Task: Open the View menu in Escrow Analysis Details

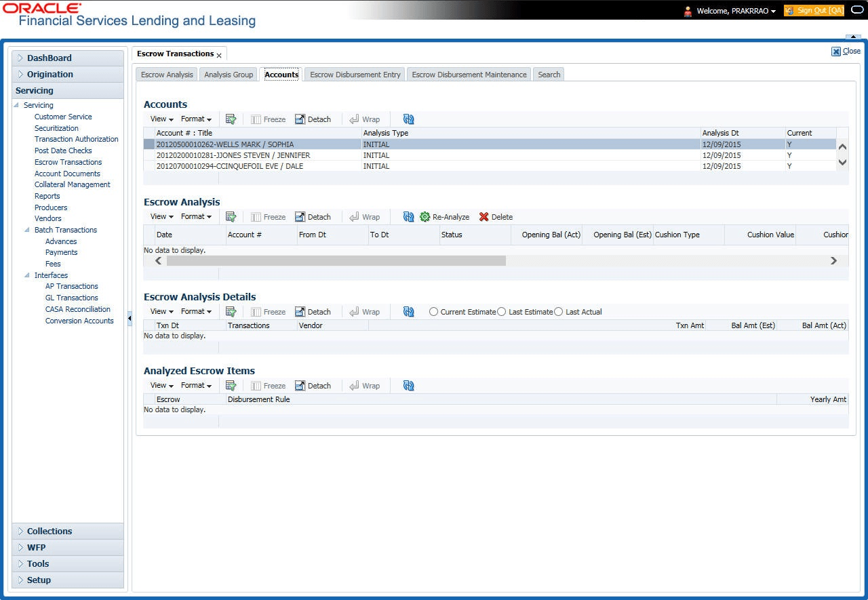Action: 161,312
